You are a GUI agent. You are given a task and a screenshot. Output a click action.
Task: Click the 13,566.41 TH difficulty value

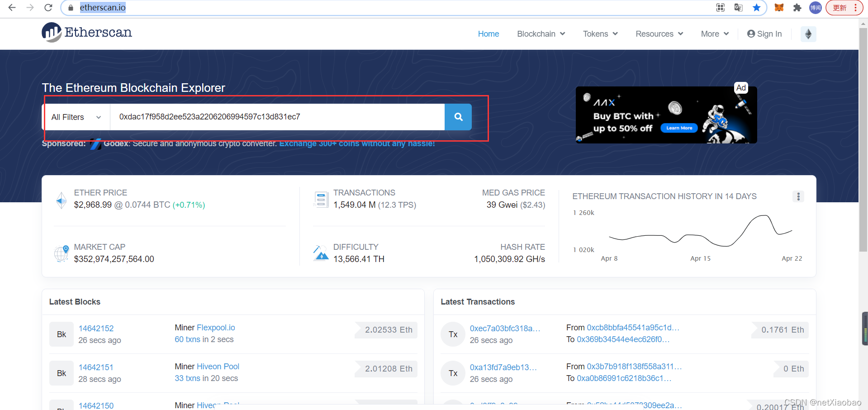359,259
